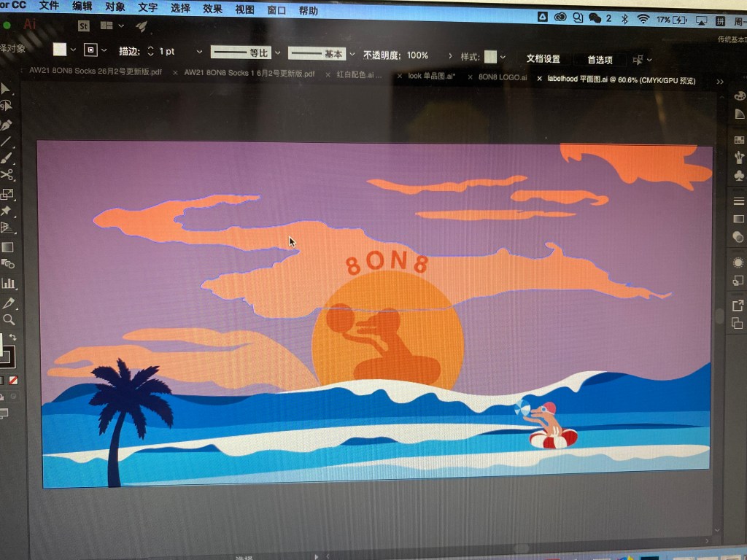Select the Pen tool

click(x=6, y=125)
